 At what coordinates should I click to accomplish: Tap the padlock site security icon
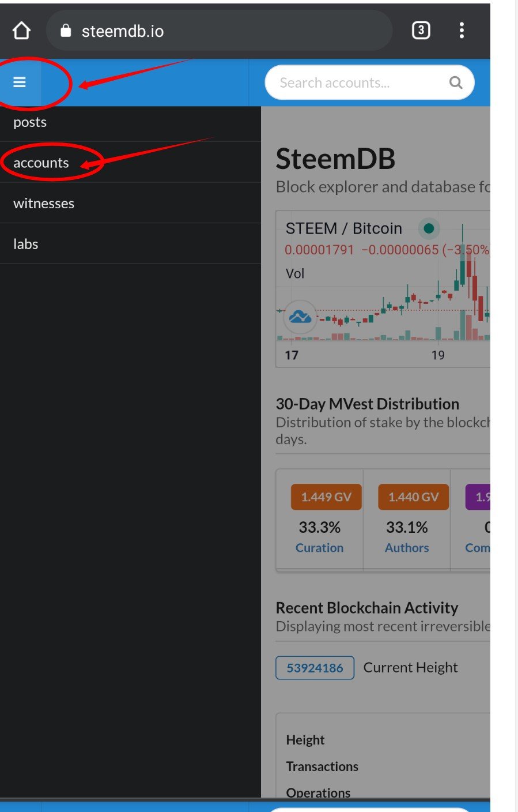pos(66,31)
